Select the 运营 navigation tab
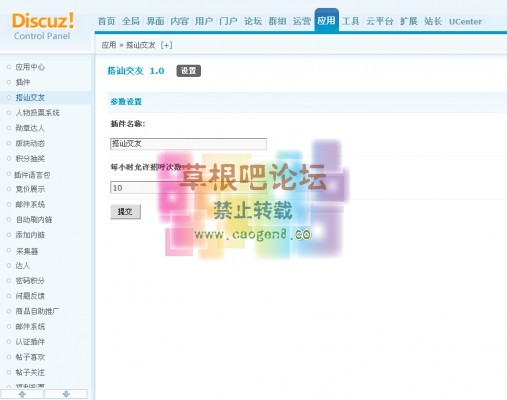The width and height of the screenshot is (507, 400). pyautogui.click(x=302, y=21)
